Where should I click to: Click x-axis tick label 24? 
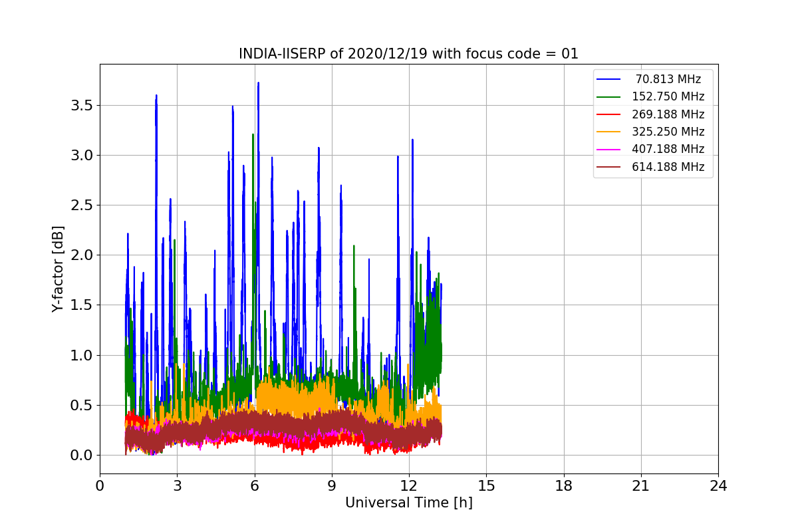tap(718, 486)
